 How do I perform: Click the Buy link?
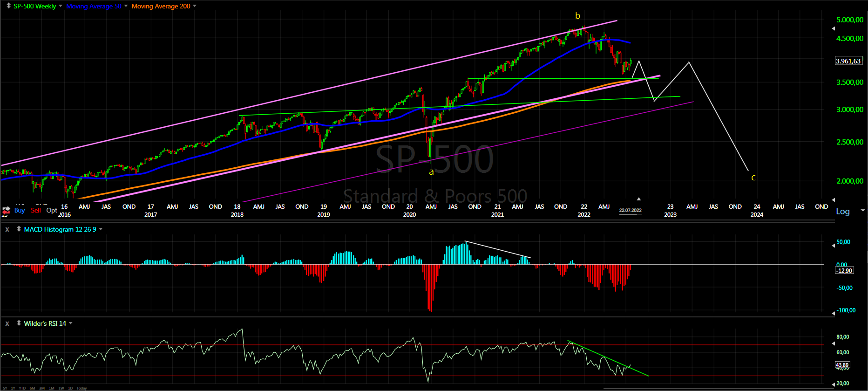coord(20,210)
